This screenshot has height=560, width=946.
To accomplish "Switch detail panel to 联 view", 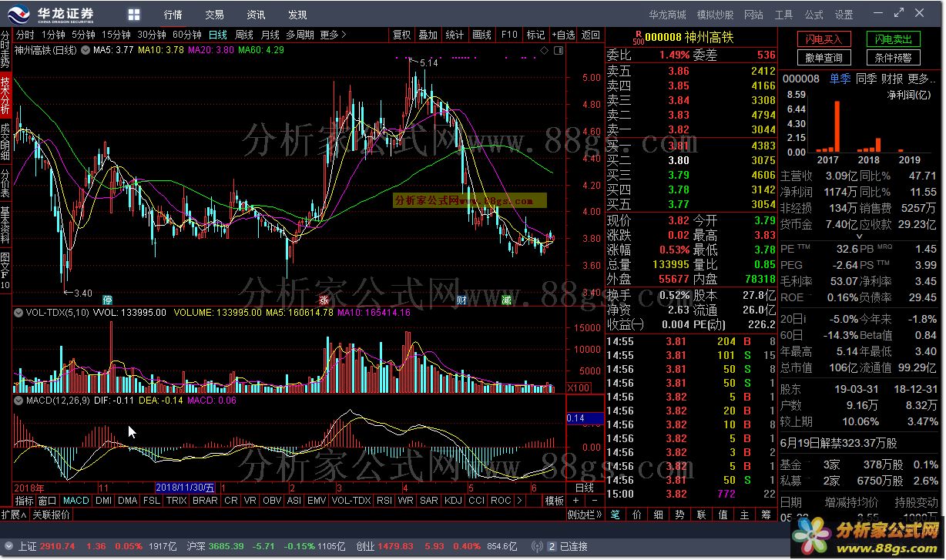I will (702, 515).
